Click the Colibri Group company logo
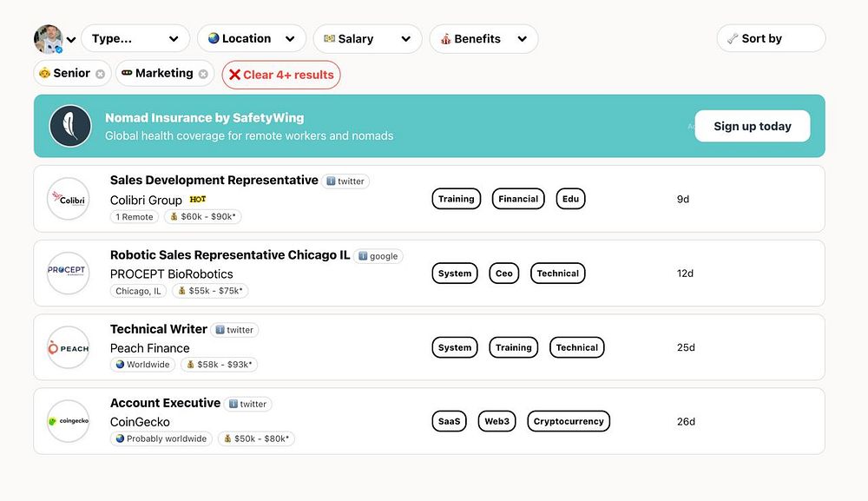This screenshot has height=501, width=868. pos(68,200)
